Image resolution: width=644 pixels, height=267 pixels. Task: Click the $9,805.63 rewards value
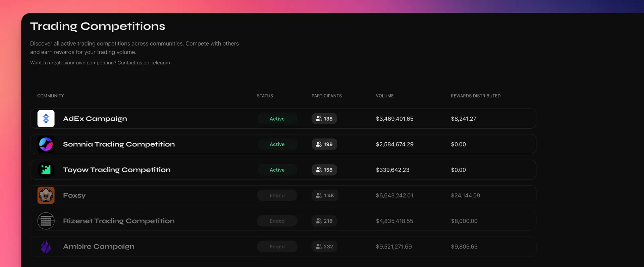(x=464, y=247)
